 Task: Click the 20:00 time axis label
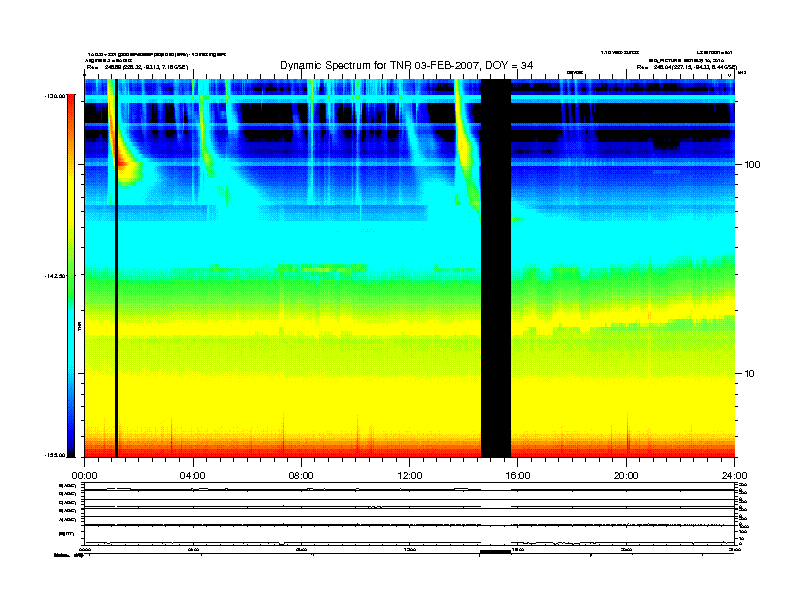[626, 476]
